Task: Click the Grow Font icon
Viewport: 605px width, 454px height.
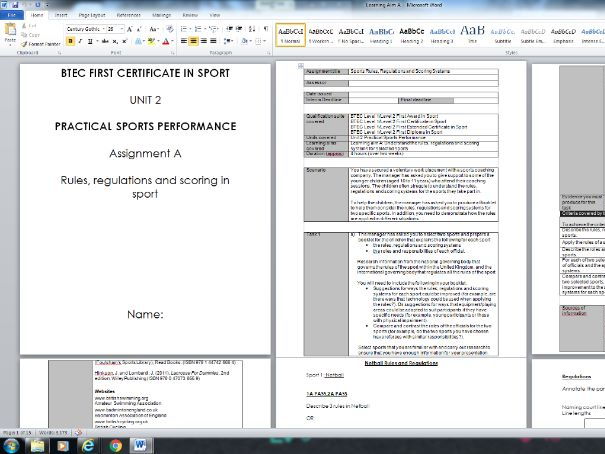Action: (x=130, y=29)
